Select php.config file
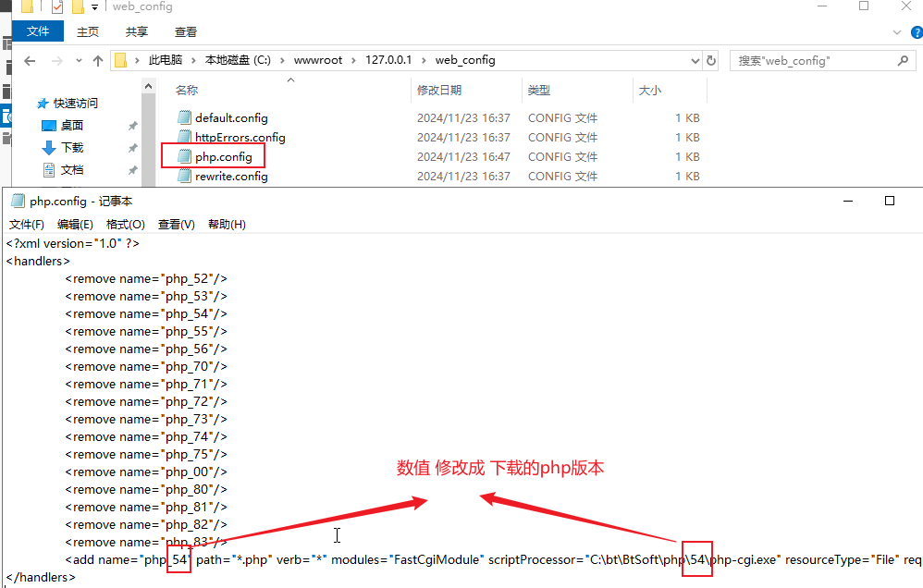 coord(224,156)
